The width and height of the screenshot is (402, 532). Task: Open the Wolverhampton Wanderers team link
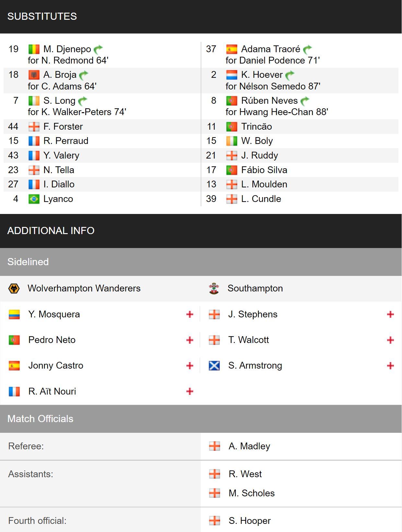tap(84, 288)
